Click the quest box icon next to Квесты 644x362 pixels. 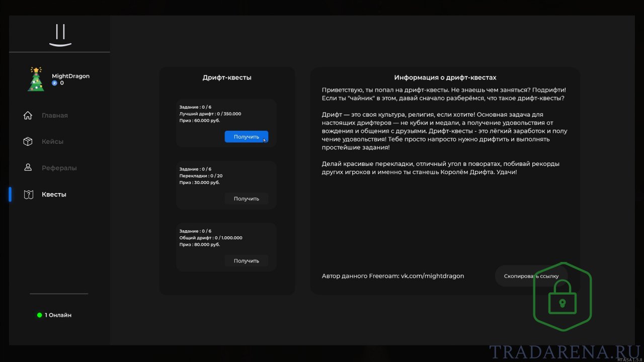click(28, 194)
